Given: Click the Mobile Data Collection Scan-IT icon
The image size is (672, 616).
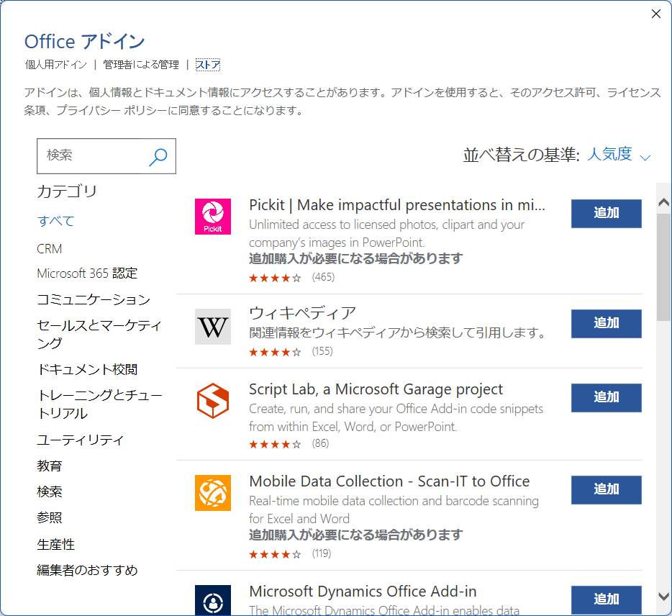Looking at the screenshot, I should coord(212,493).
